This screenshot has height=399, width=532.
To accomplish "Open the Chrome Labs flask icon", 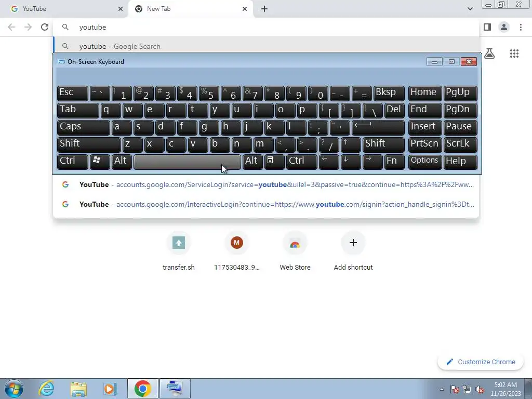I will click(x=489, y=54).
